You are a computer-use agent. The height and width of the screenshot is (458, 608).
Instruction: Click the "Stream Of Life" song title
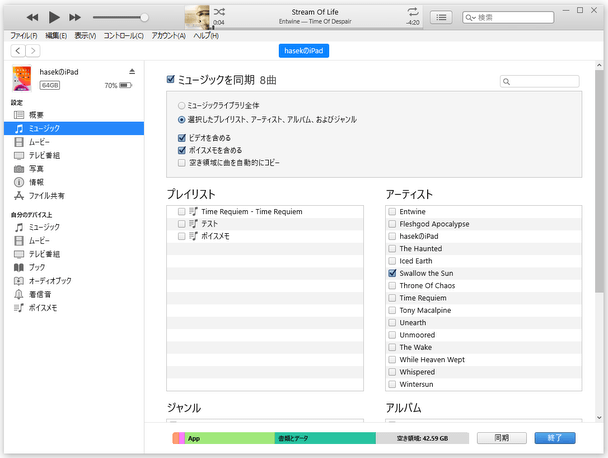pos(315,12)
